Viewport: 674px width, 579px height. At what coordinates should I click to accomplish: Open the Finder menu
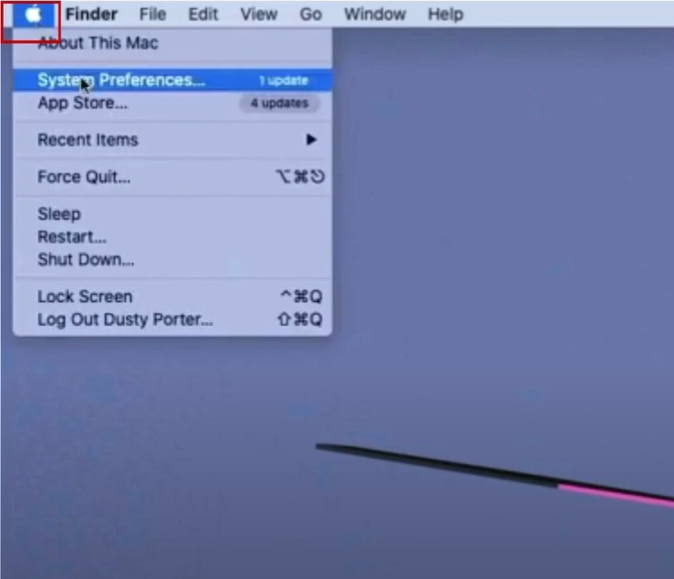tap(92, 15)
